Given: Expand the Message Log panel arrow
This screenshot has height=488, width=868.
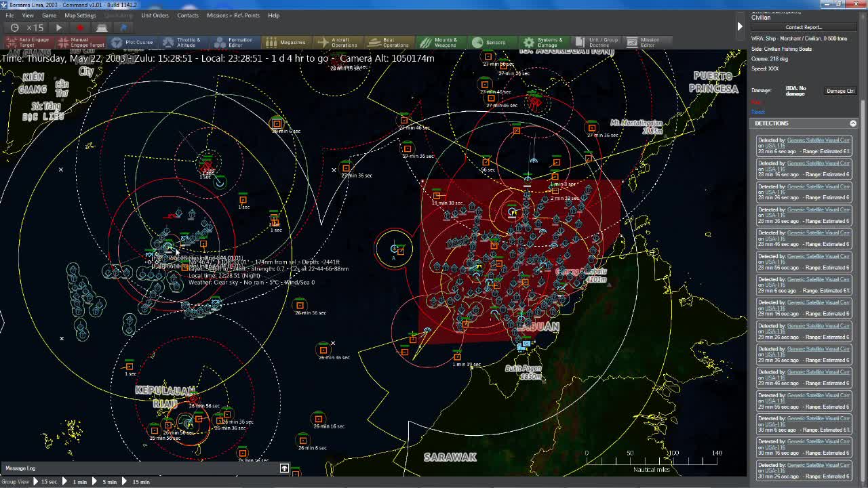Looking at the screenshot, I should tap(284, 468).
